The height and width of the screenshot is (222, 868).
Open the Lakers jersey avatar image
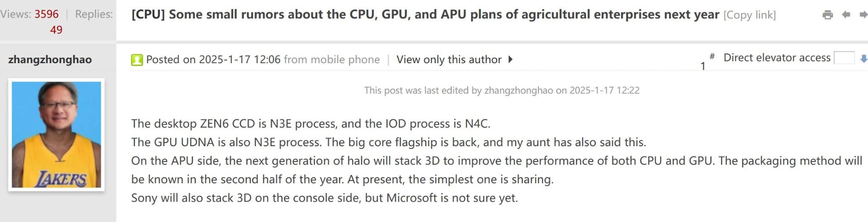(57, 134)
